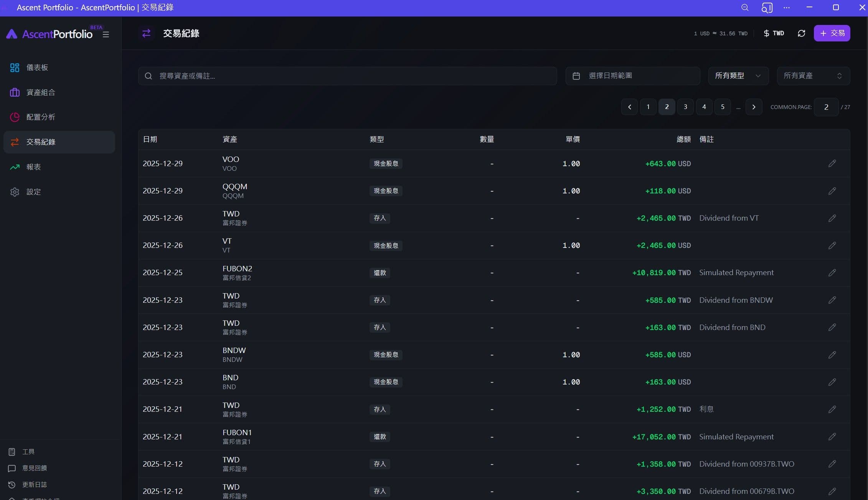Focus the 搜尋資產或備註 search field
Image resolution: width=868 pixels, height=500 pixels.
348,76
